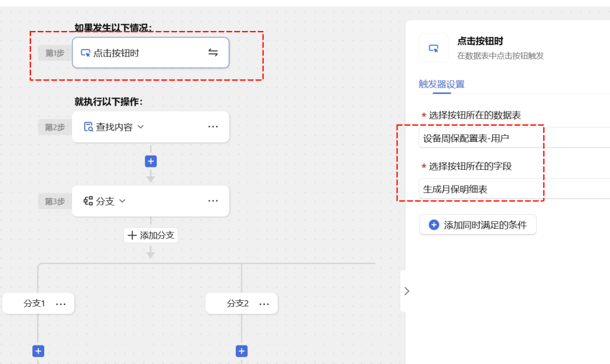Add a step under 分支1 with plus

[x=38, y=351]
